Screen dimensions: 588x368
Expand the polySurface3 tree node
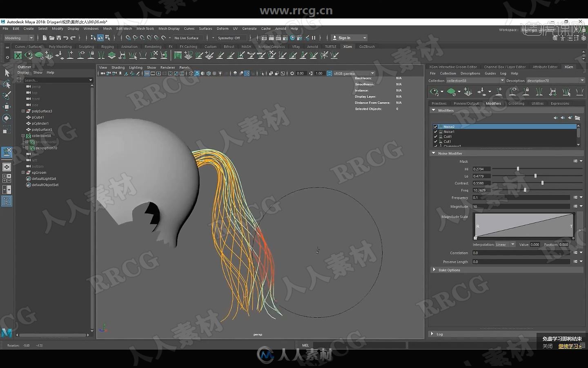[23, 111]
